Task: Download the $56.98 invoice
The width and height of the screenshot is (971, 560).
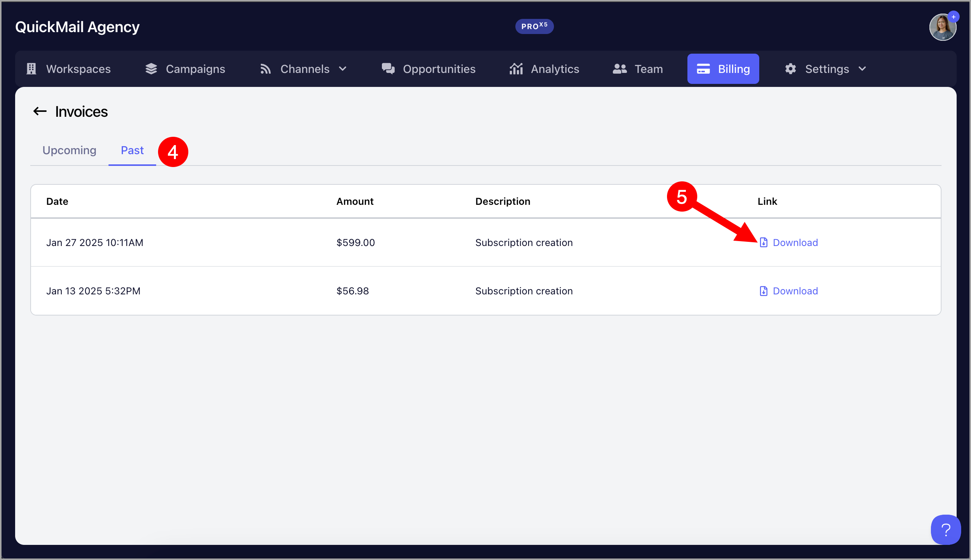Action: click(788, 291)
